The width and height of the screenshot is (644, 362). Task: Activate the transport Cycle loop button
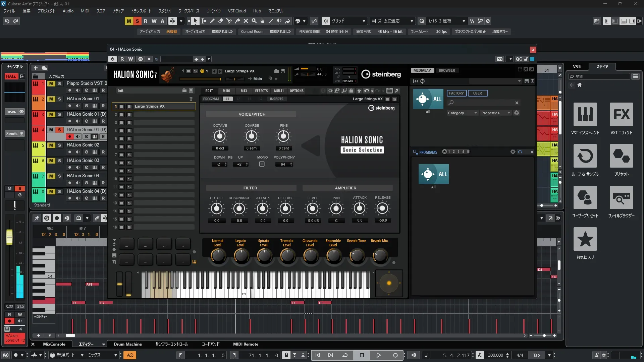tap(345, 355)
